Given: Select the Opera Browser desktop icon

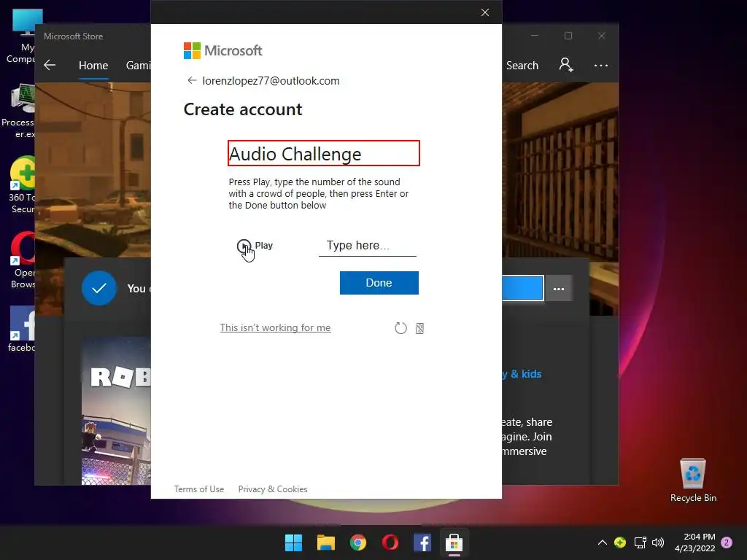Looking at the screenshot, I should pos(23,260).
